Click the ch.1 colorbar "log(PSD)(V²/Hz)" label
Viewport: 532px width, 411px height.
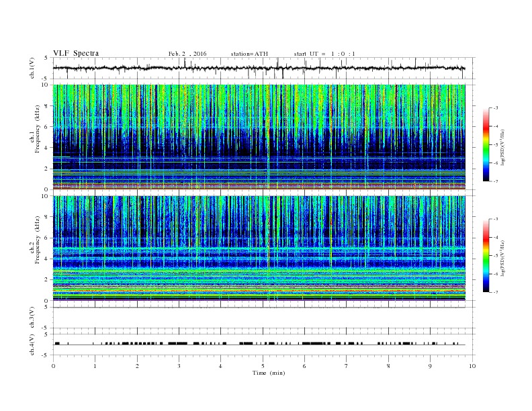tap(502, 147)
